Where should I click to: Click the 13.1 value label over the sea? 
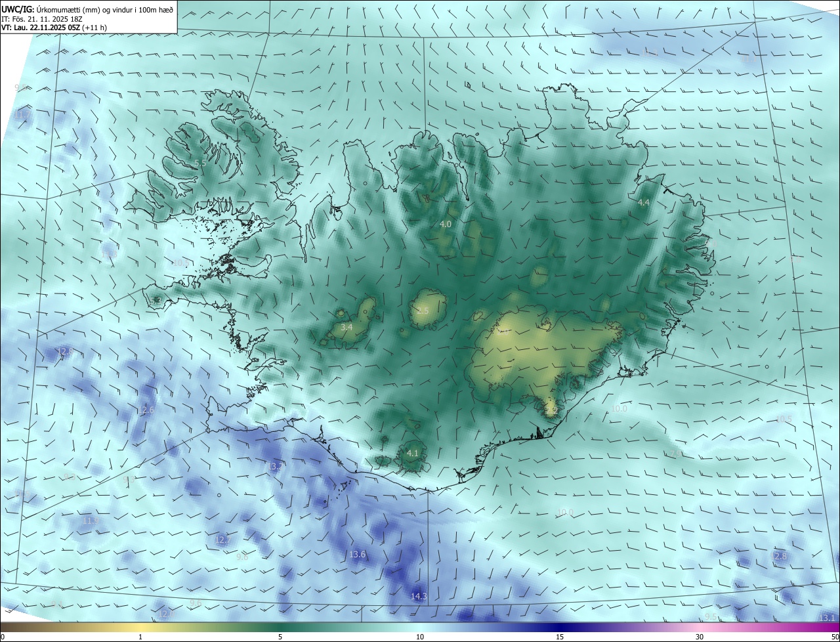point(828,618)
